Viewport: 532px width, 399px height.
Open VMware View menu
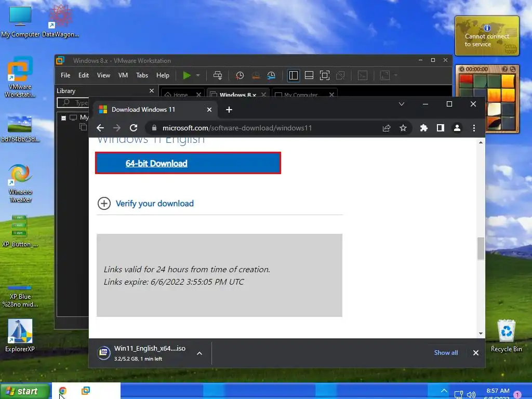point(103,75)
